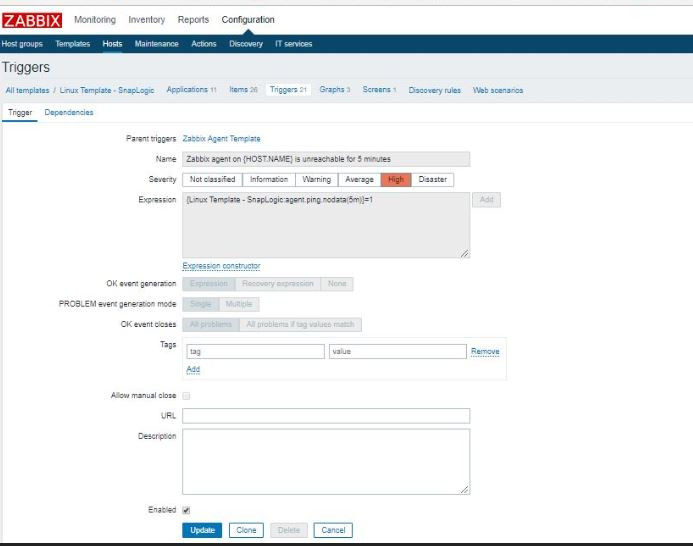Open Graphs 3 link
The height and width of the screenshot is (546, 693).
335,90
